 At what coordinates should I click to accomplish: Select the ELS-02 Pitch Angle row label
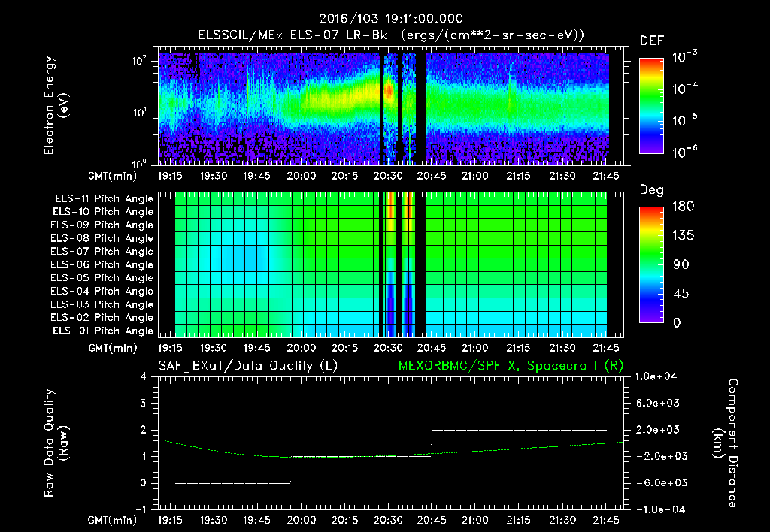(x=102, y=318)
